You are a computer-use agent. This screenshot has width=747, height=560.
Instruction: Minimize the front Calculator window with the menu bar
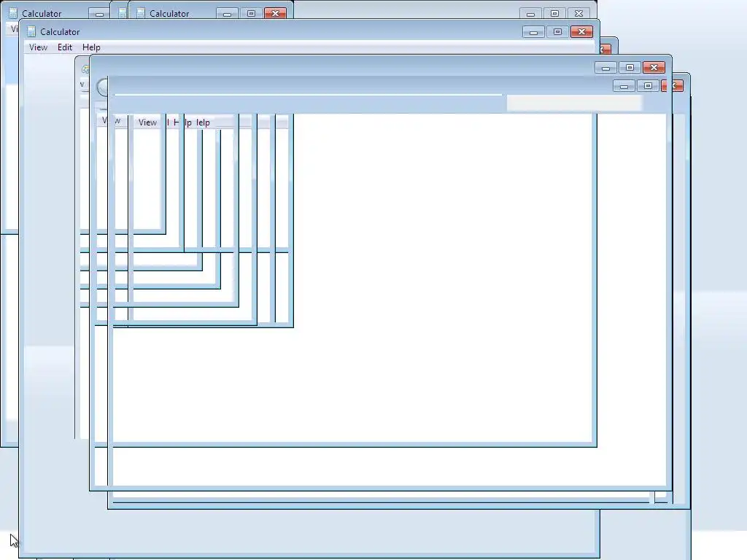533,32
